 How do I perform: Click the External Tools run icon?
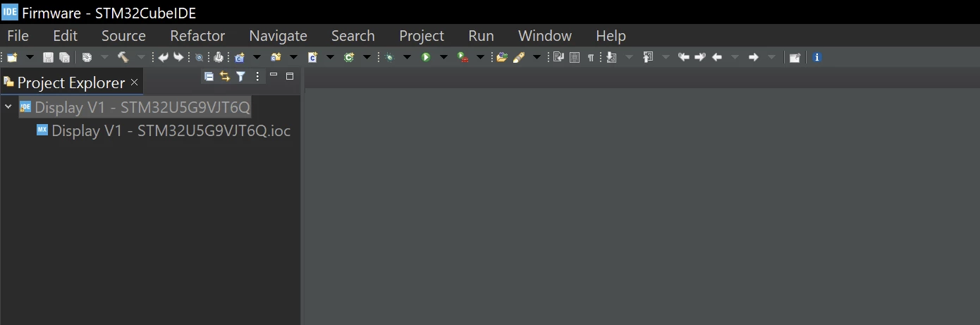coord(463,57)
